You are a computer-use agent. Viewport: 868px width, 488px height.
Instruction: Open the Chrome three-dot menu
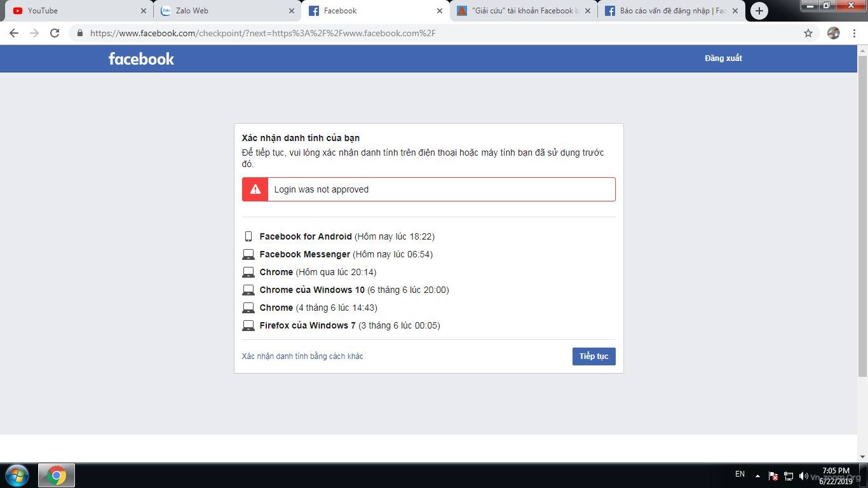click(854, 33)
